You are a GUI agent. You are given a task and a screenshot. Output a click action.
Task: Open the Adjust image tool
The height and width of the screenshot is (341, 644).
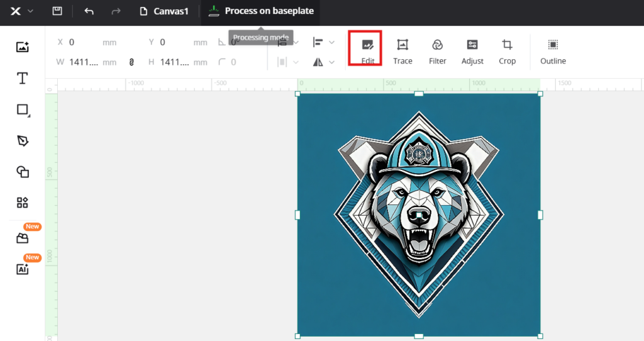coord(472,51)
